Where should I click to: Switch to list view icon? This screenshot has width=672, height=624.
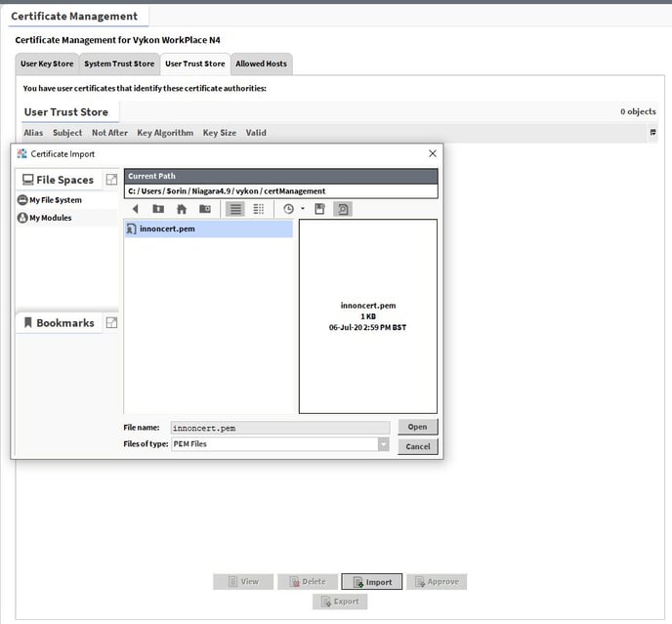tap(235, 209)
